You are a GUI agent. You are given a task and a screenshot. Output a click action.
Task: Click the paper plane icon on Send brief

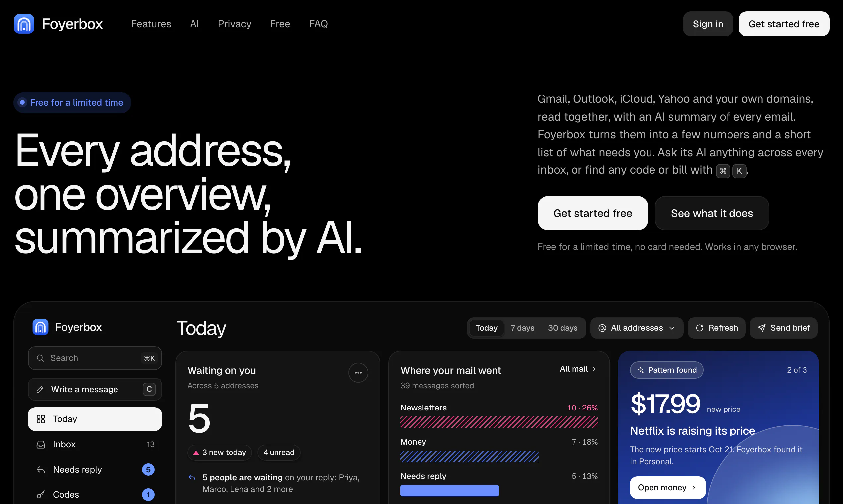point(762,328)
